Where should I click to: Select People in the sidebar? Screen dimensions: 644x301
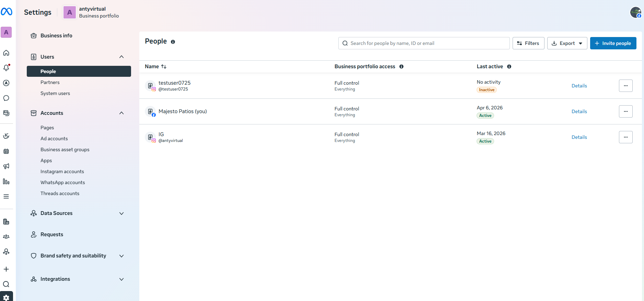pyautogui.click(x=79, y=71)
